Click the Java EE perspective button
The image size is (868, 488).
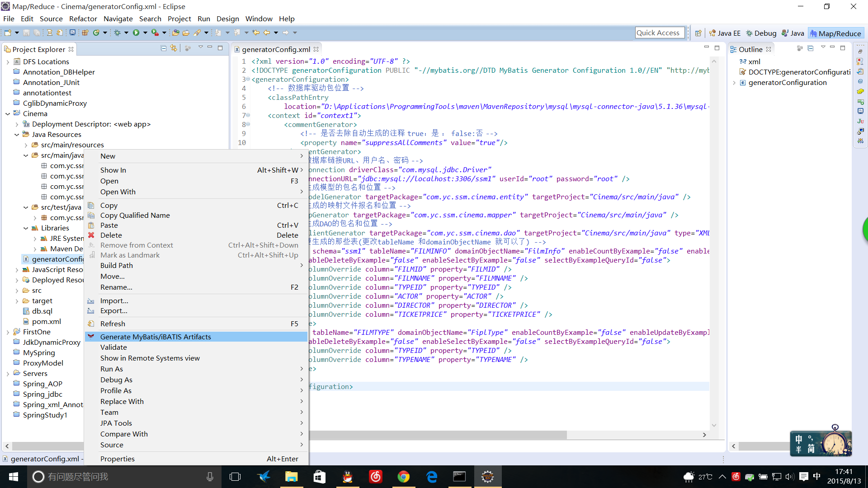point(725,33)
